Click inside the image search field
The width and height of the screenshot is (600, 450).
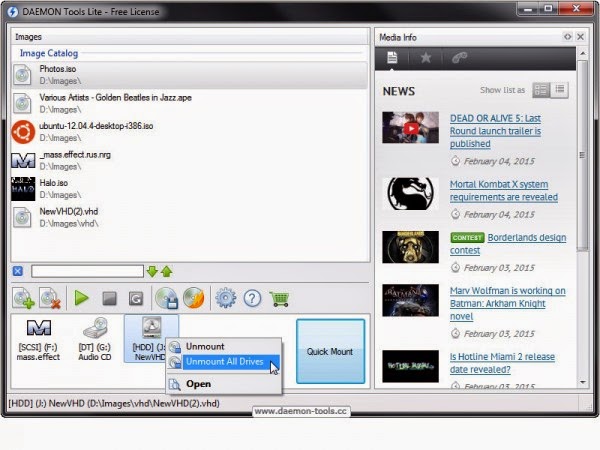click(x=88, y=271)
